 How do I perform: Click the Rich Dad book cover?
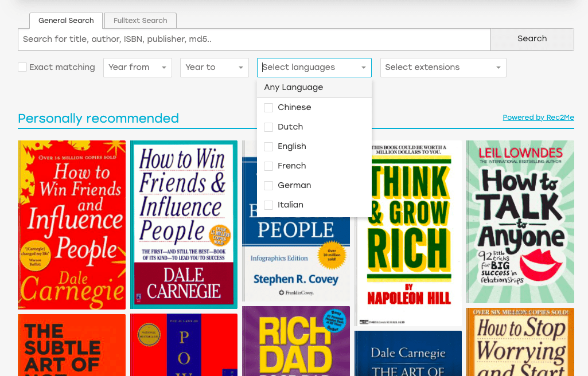pyautogui.click(x=295, y=341)
